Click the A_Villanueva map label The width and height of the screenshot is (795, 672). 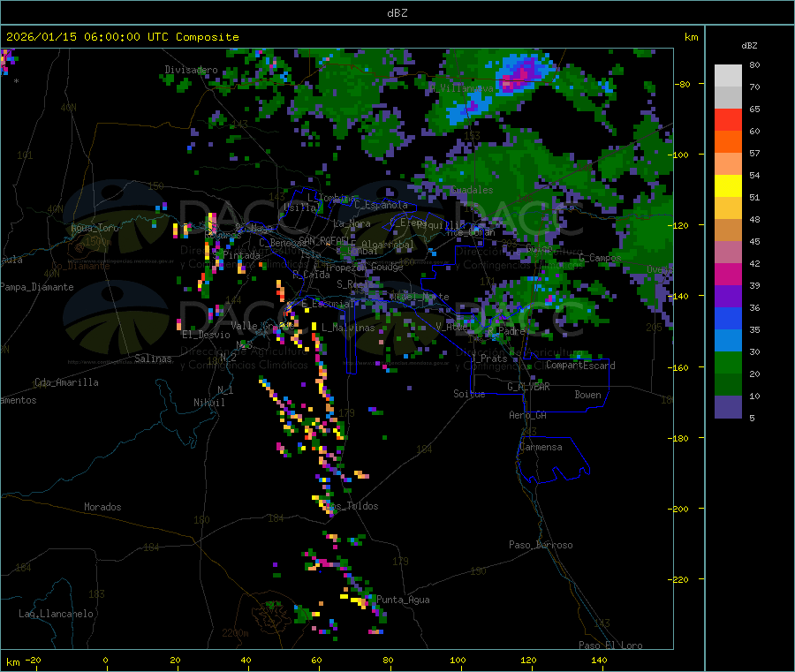pyautogui.click(x=461, y=88)
